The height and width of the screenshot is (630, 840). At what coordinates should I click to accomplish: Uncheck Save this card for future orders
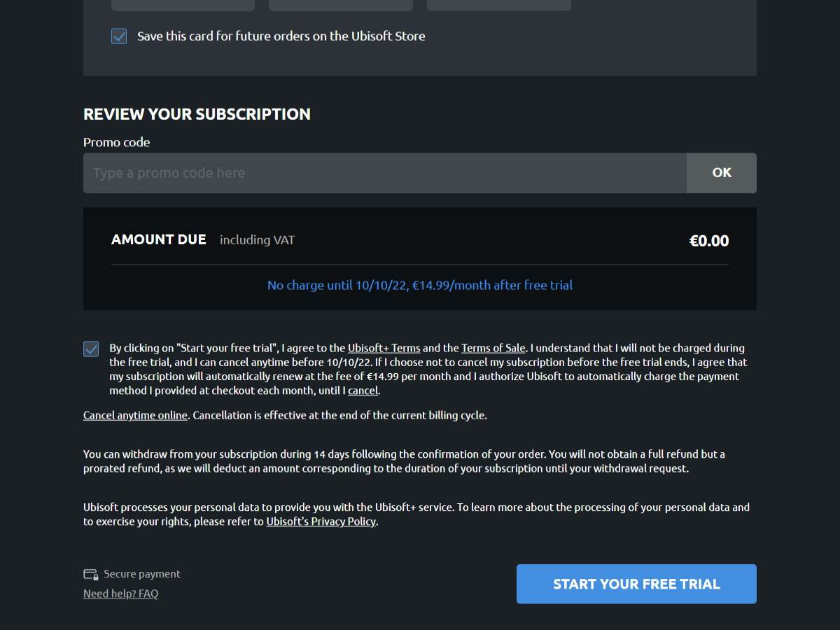[119, 36]
